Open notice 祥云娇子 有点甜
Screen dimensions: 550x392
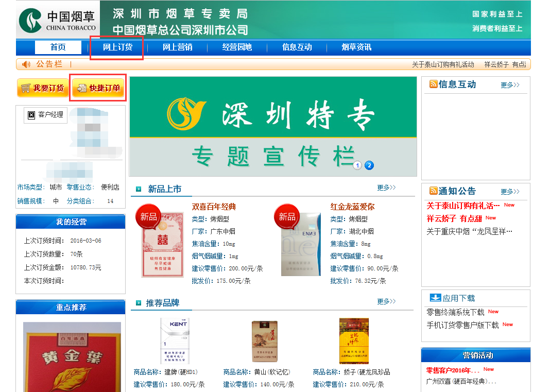[x=454, y=218]
